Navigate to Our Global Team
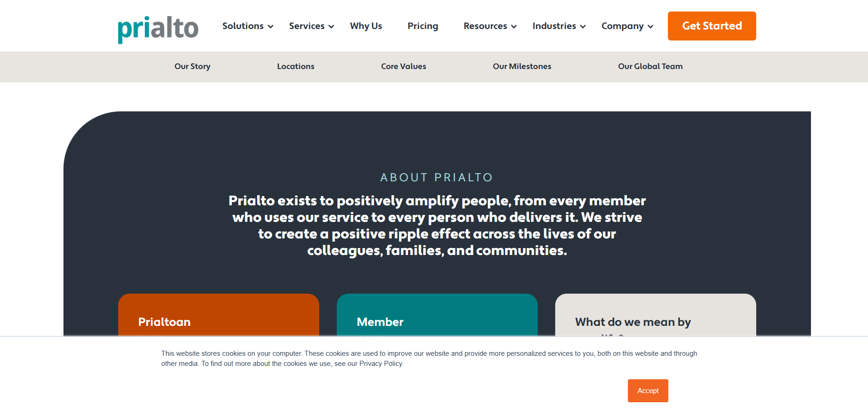The width and height of the screenshot is (868, 411). [650, 66]
